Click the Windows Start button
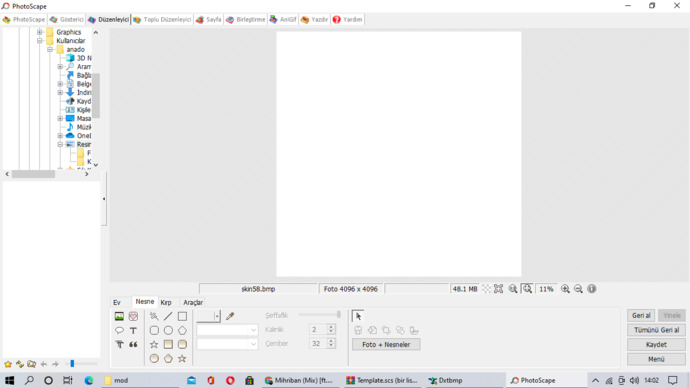The width and height of the screenshot is (690, 388). (10, 381)
